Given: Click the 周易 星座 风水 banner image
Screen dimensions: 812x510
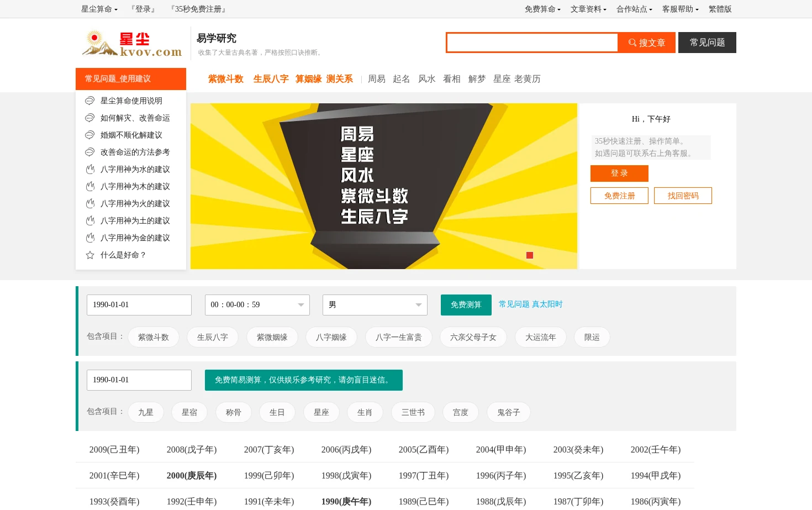Looking at the screenshot, I should [384, 186].
